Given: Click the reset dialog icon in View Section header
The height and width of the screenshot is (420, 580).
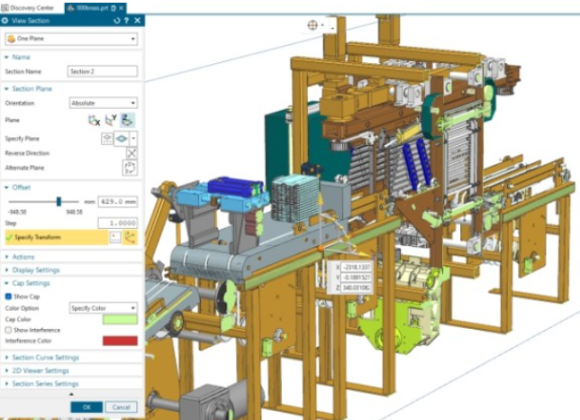Looking at the screenshot, I should click(117, 21).
